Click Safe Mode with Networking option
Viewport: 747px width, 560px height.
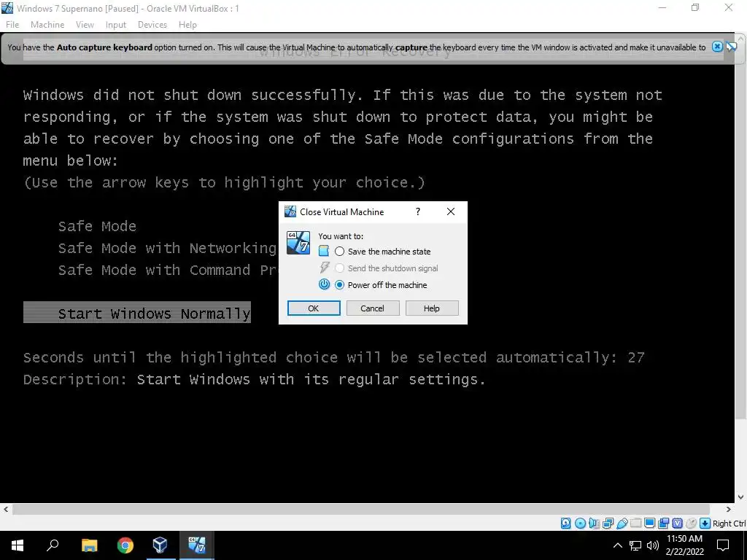[x=167, y=248]
